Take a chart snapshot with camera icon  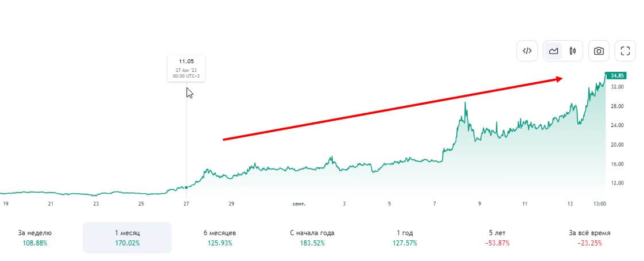click(599, 51)
